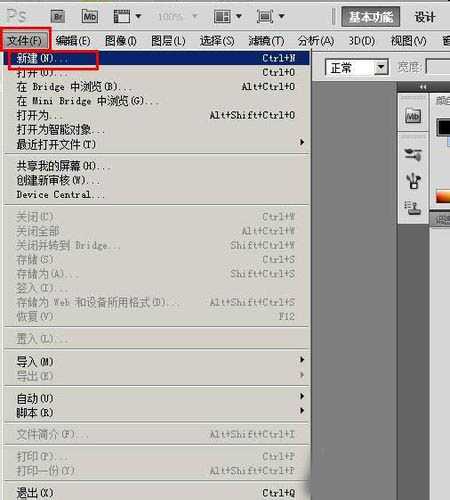The width and height of the screenshot is (450, 500).
Task: Open the Mini Bridge panel icon
Action: click(x=413, y=117)
